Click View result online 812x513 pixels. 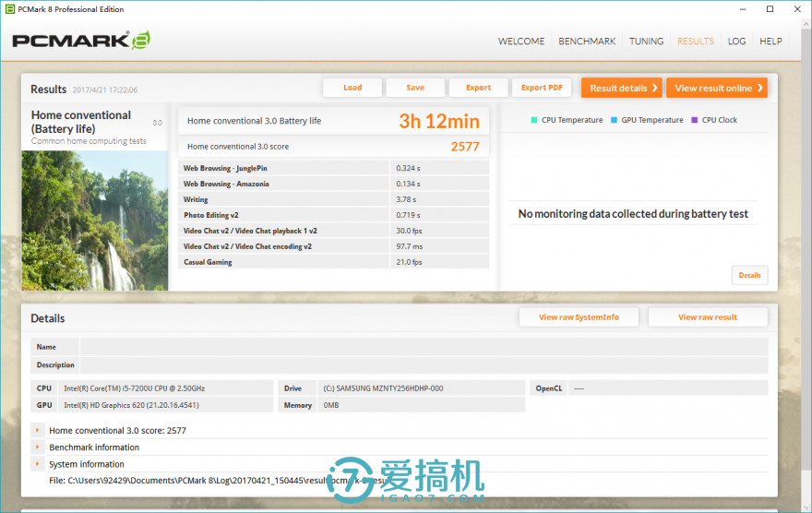click(717, 88)
